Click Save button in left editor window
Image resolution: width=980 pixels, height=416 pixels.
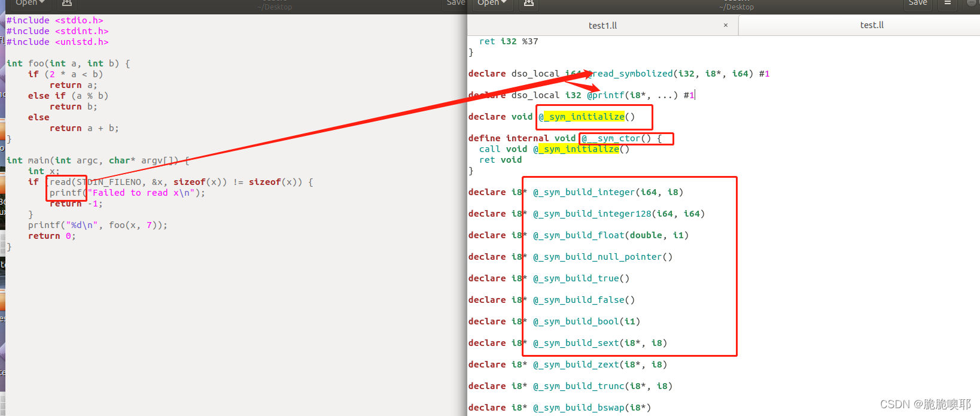tap(456, 3)
